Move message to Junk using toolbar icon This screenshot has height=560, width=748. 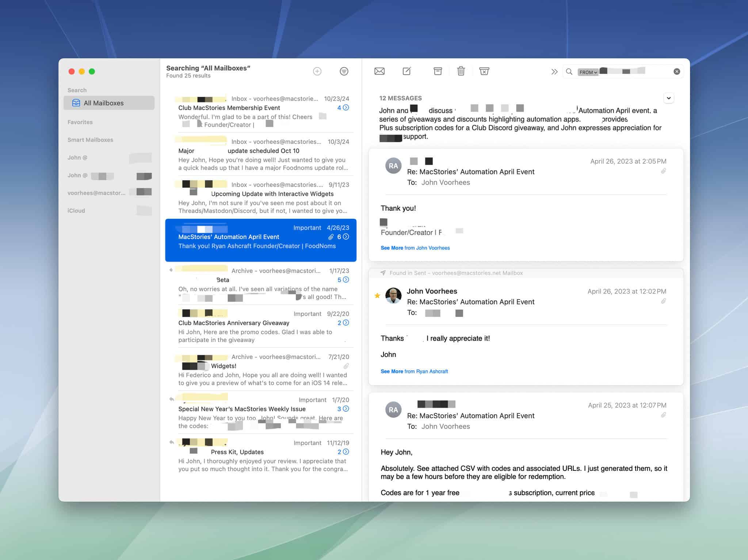484,71
